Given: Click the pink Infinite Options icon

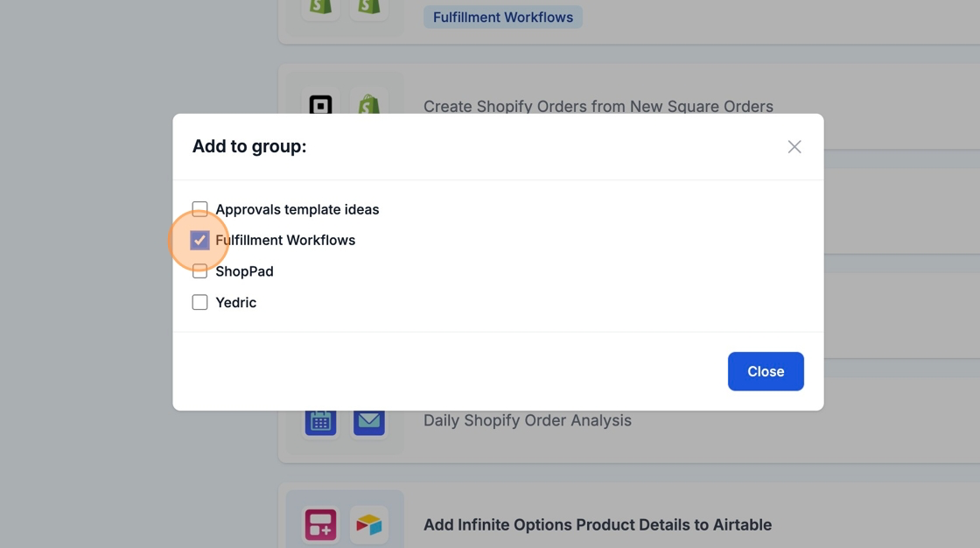Looking at the screenshot, I should tap(320, 524).
